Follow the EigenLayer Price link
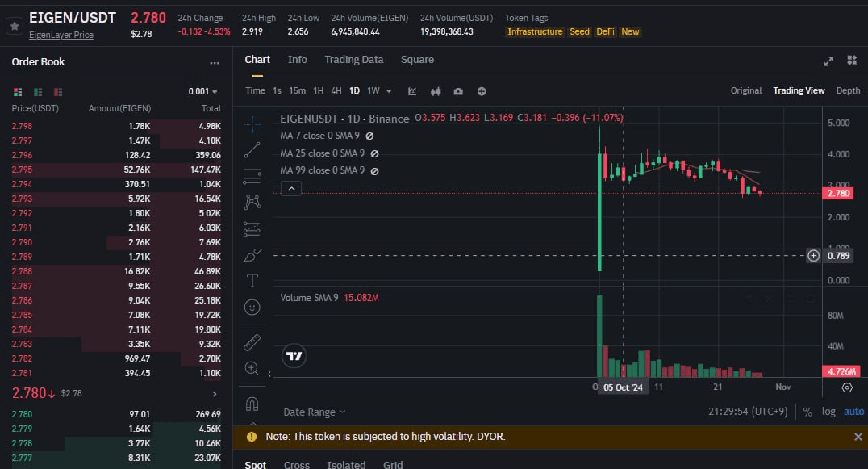This screenshot has height=469, width=868. 61,35
